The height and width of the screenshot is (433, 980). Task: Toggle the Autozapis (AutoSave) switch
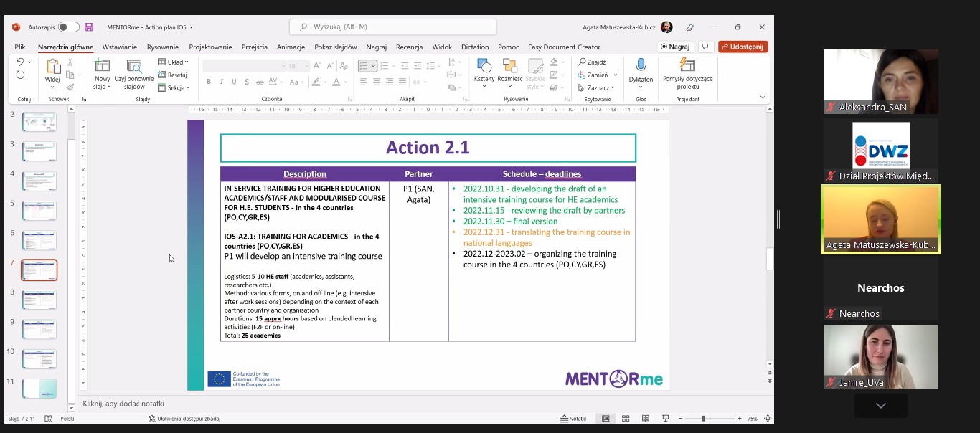69,27
